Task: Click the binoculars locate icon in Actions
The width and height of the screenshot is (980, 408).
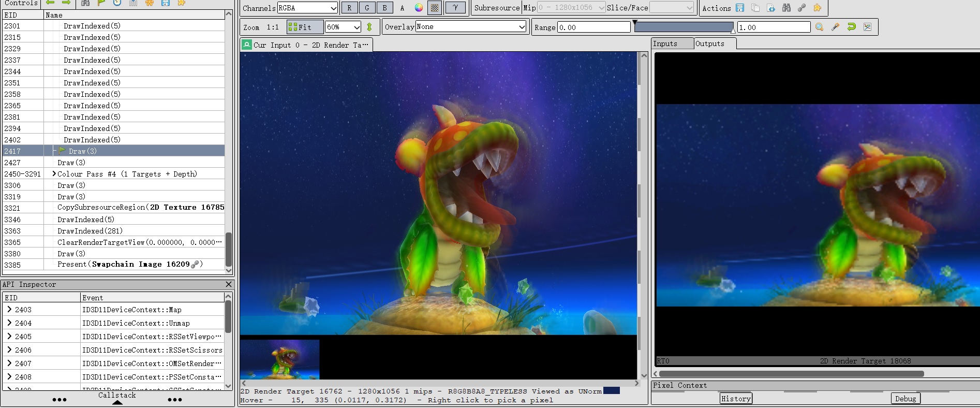Action: [x=786, y=8]
